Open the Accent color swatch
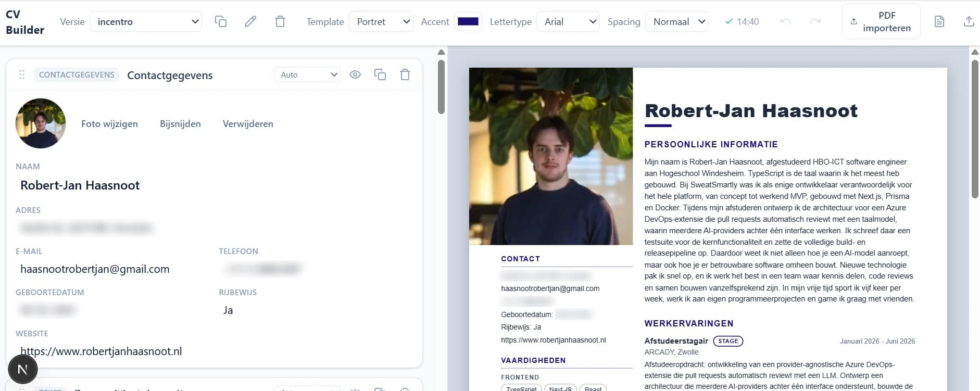 (x=468, y=21)
